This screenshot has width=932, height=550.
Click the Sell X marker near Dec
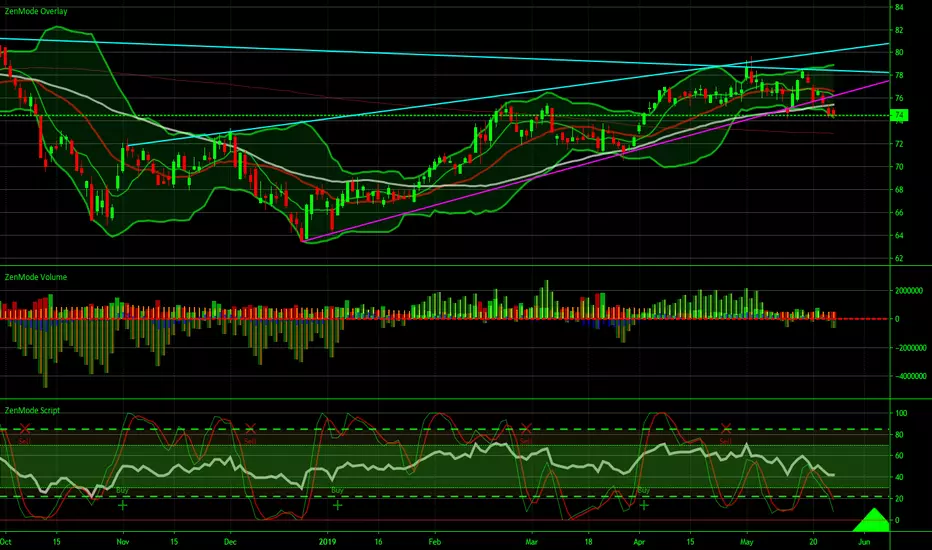(x=250, y=428)
